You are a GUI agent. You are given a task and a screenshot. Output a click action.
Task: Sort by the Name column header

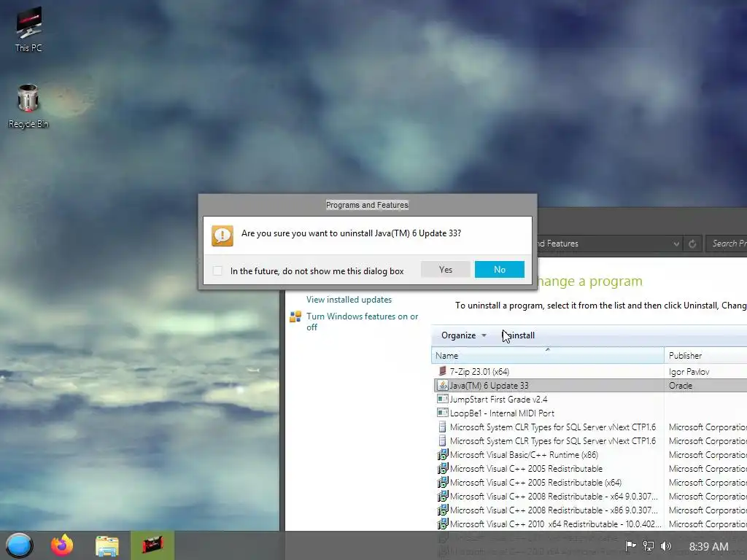tap(547, 356)
